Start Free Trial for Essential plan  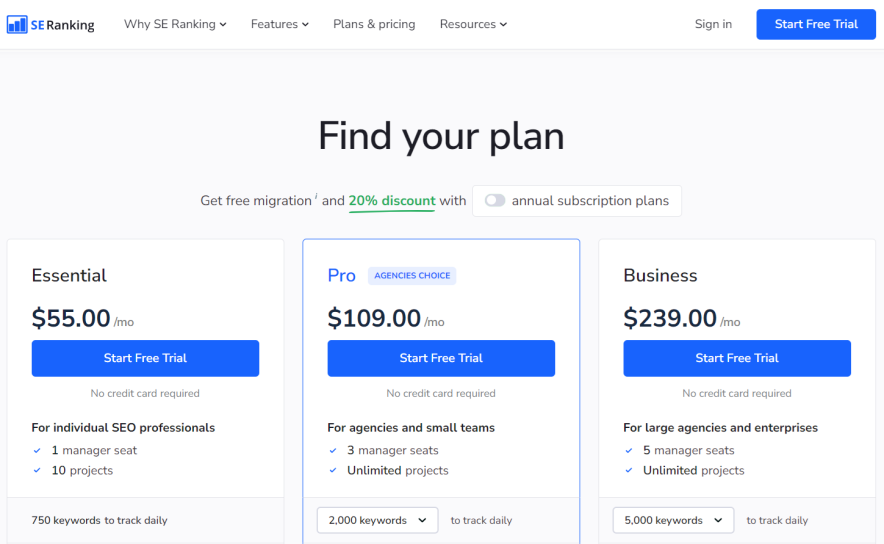point(145,358)
